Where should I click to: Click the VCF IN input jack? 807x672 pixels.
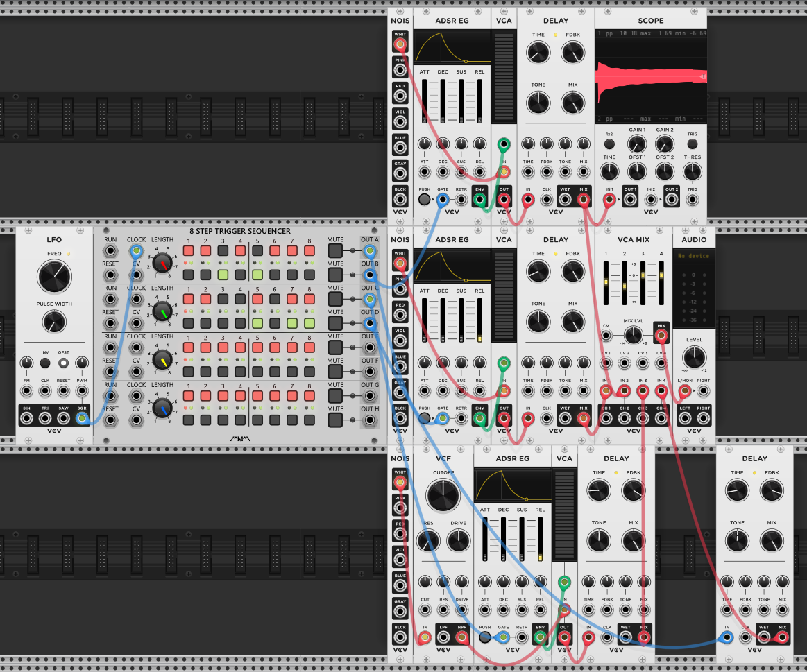[x=425, y=637]
